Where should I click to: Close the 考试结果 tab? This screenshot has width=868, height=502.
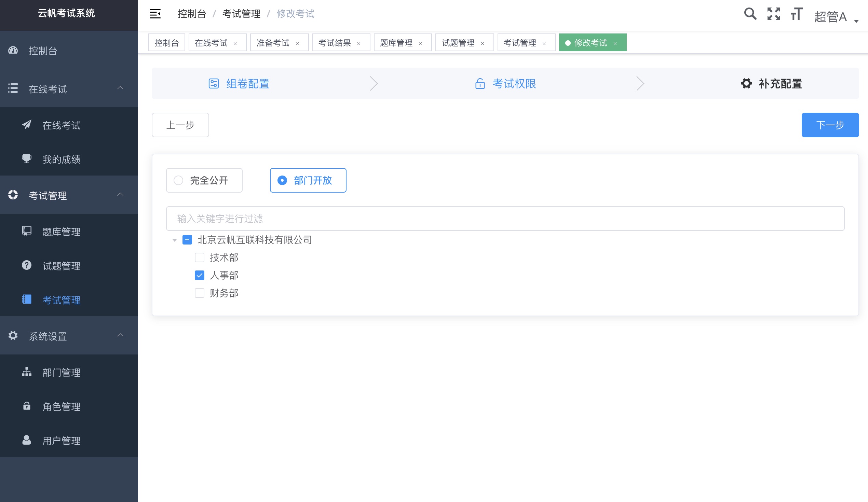(x=359, y=43)
